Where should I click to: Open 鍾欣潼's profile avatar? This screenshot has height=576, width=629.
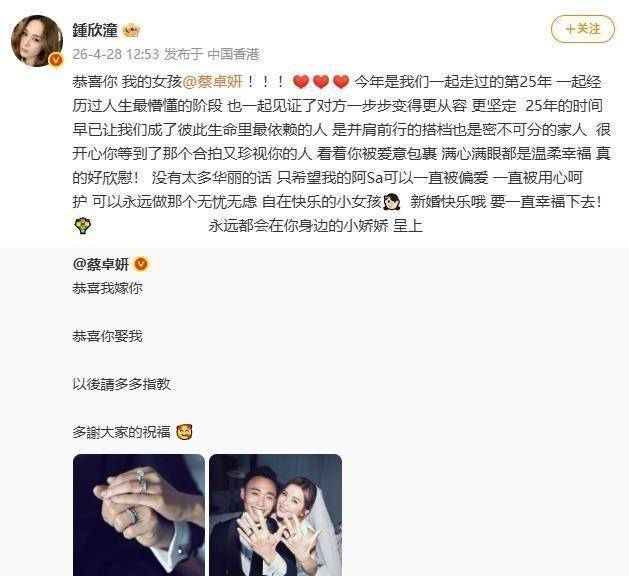tap(37, 41)
